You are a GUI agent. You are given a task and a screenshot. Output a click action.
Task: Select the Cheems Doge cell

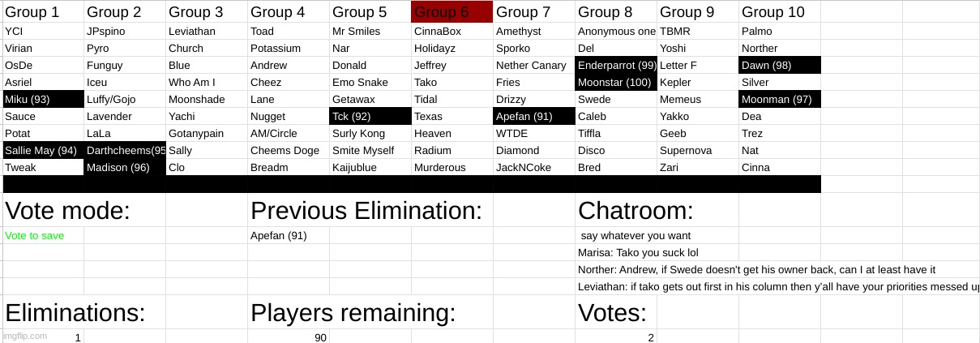click(x=289, y=150)
